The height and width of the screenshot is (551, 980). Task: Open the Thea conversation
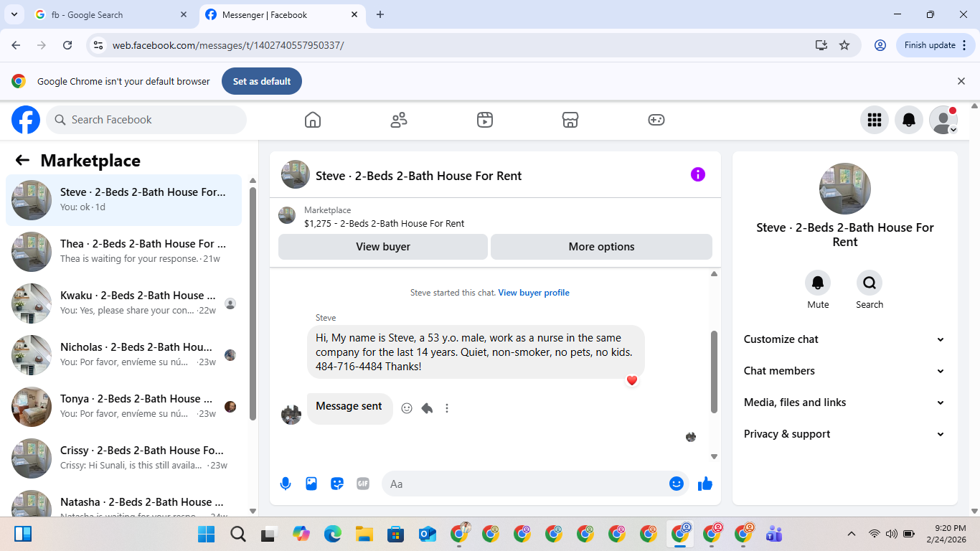tap(124, 252)
